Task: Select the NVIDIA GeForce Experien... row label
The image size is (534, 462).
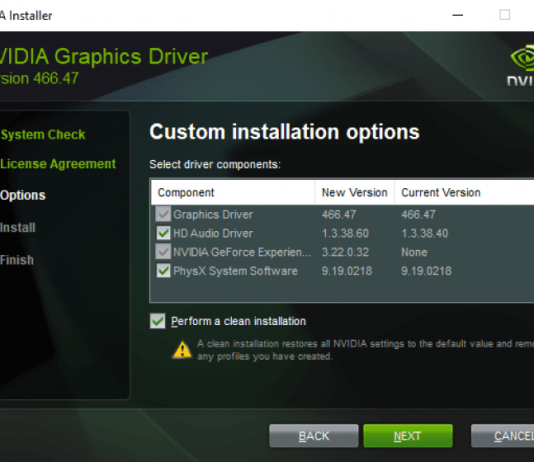Action: [242, 252]
